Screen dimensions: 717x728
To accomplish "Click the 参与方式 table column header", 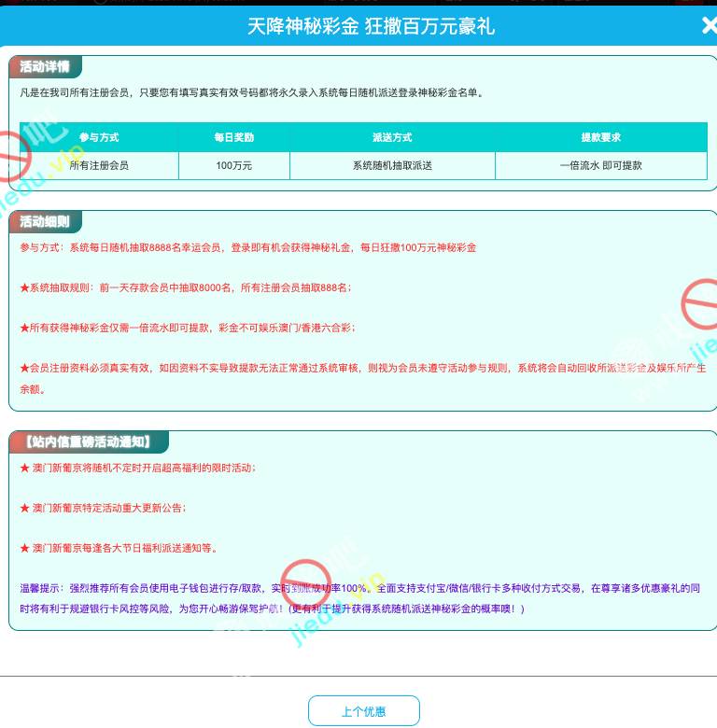I will click(x=99, y=137).
